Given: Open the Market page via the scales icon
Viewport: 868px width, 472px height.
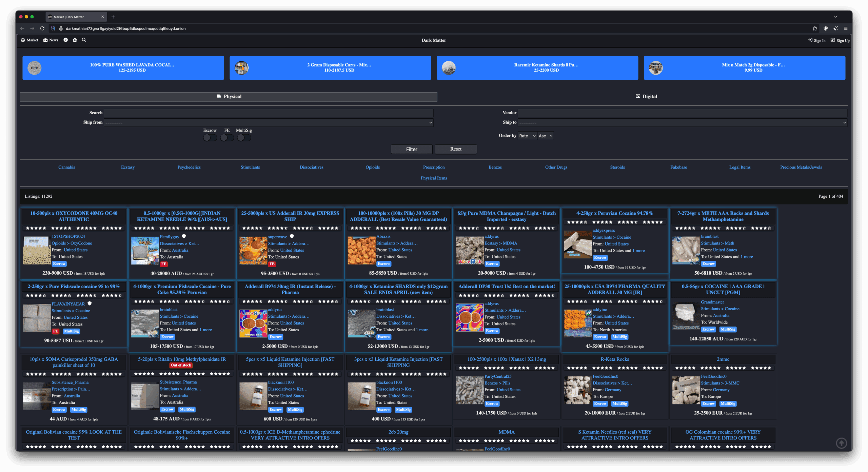Looking at the screenshot, I should coord(23,40).
